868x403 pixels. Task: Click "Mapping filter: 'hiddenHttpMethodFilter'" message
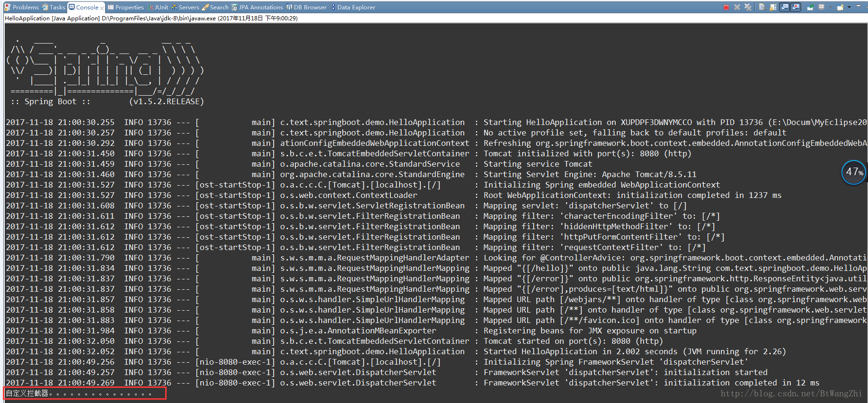pos(599,226)
